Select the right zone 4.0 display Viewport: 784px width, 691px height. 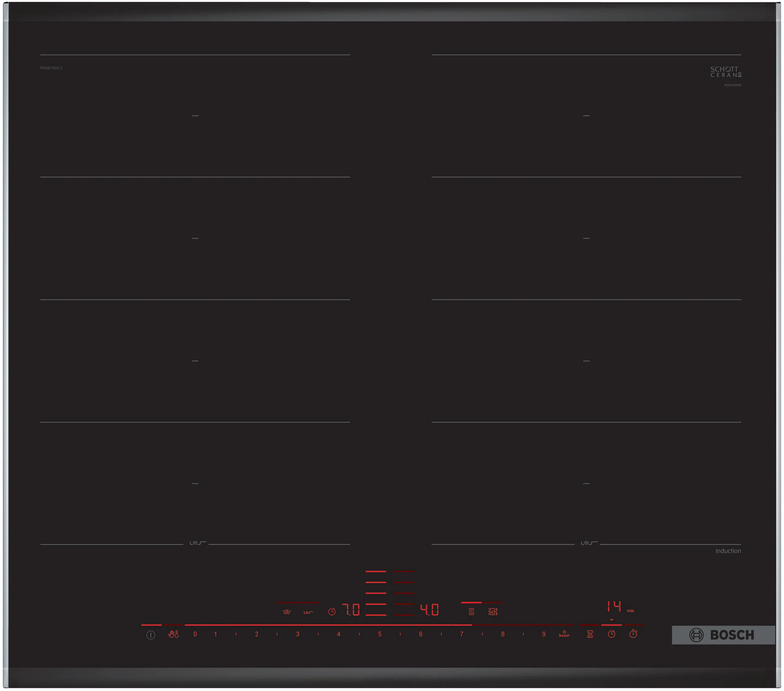pyautogui.click(x=429, y=610)
